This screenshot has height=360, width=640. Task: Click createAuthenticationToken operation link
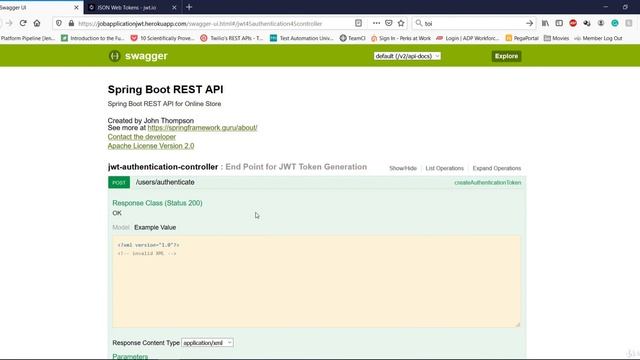[x=488, y=182]
